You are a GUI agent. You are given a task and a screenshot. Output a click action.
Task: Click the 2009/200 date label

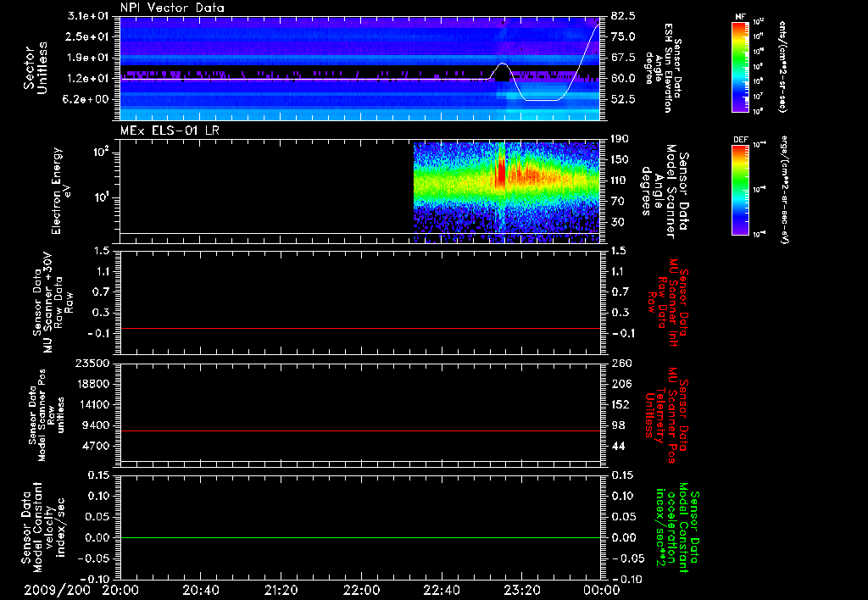(x=57, y=590)
